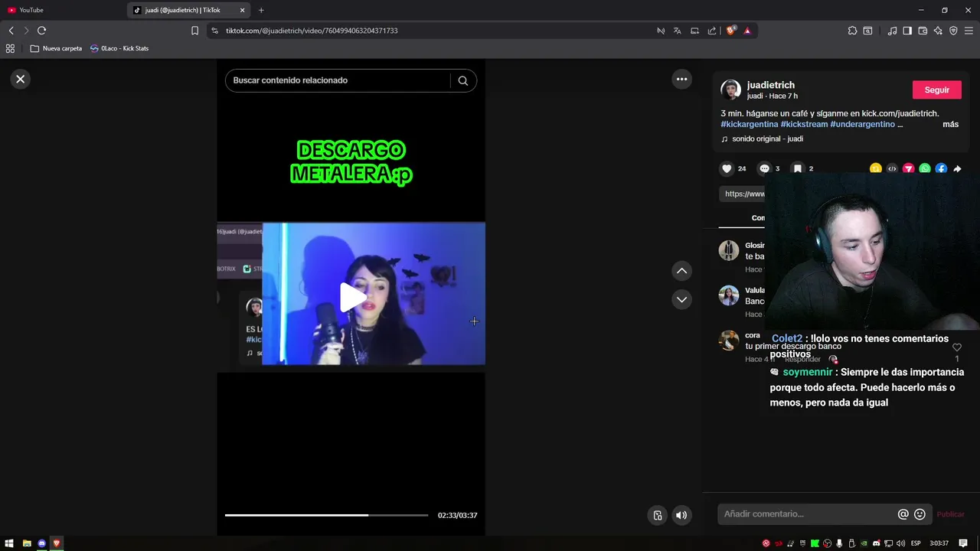Go forward in browser history
The width and height of the screenshot is (980, 551).
(26, 31)
